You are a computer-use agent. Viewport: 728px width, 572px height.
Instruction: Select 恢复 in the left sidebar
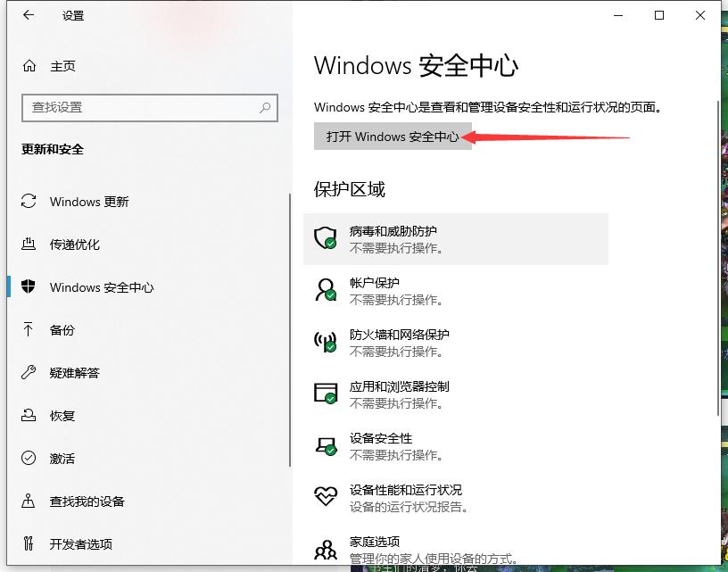pos(61,416)
